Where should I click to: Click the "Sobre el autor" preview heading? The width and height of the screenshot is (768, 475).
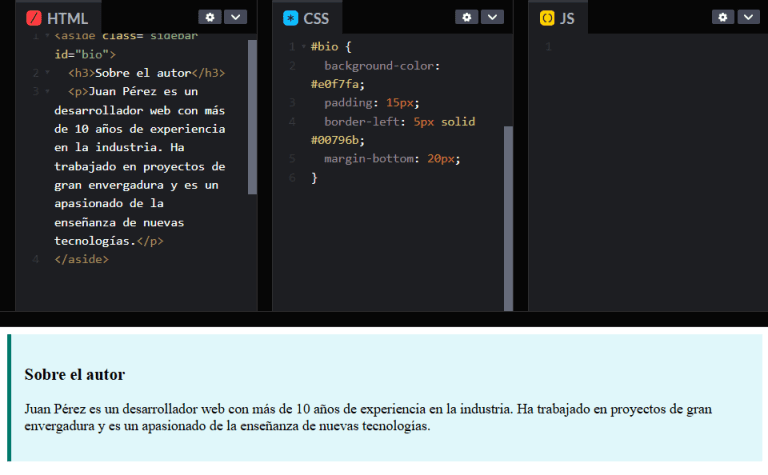click(75, 374)
